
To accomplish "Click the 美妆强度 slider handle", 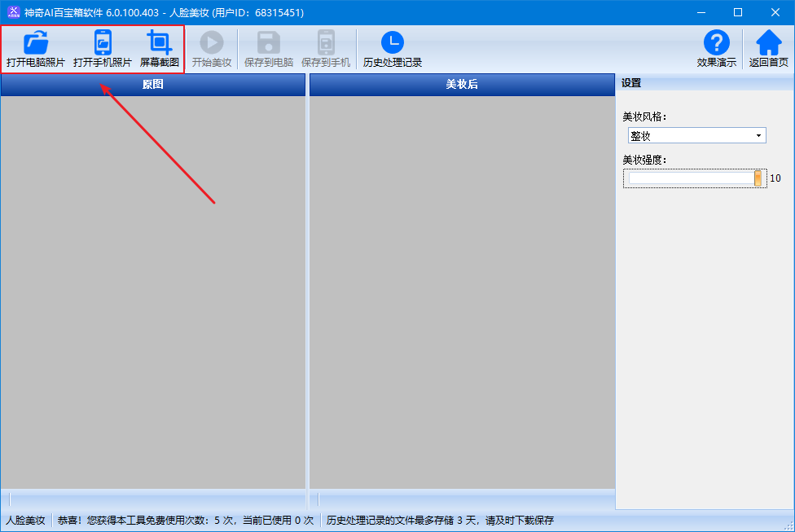I will (758, 178).
